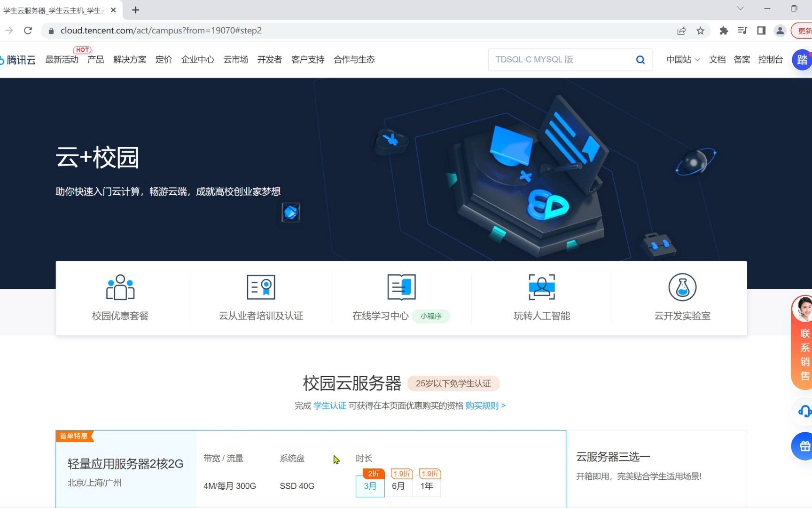Open the 备案 link
The image size is (812, 508).
click(x=742, y=59)
